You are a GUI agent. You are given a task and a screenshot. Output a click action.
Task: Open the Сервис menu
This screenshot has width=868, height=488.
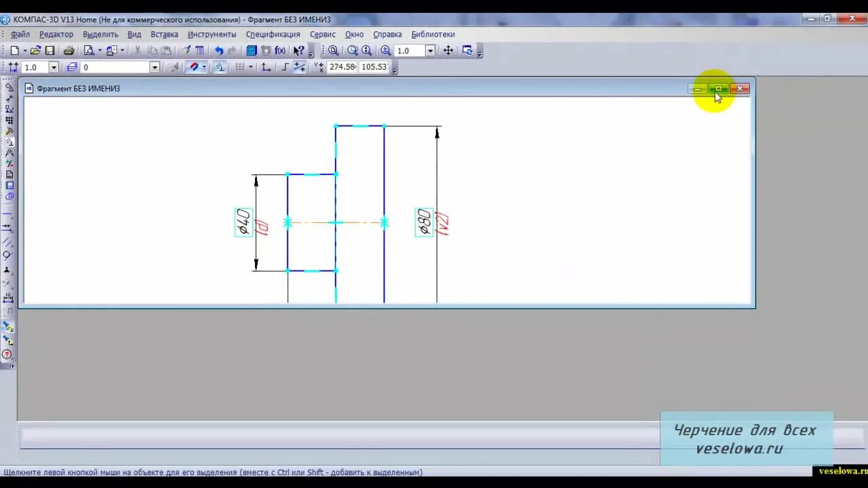coord(323,34)
